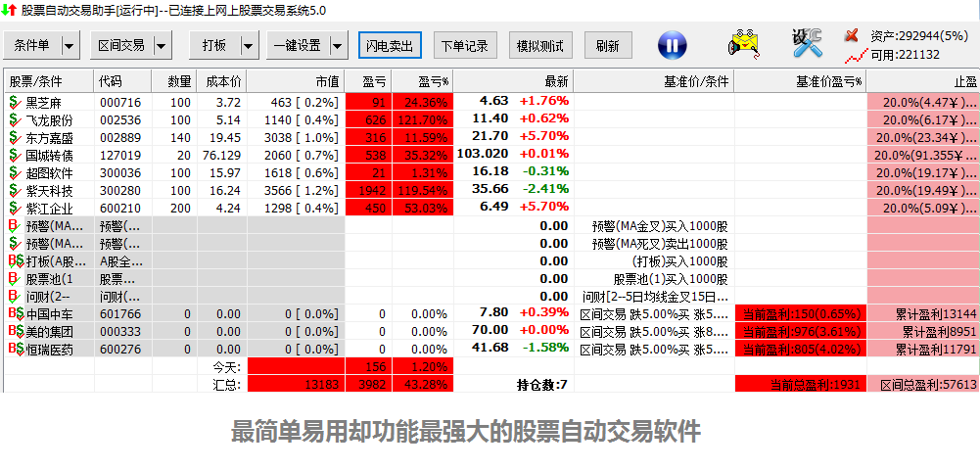
Task: Click 20.0%(4.47¥) stop-profit cell for 黑芝麻
Action: [923, 102]
